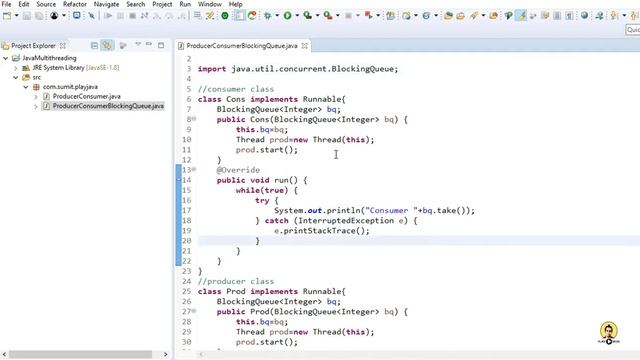Click the Quick Access search field

pos(633,30)
